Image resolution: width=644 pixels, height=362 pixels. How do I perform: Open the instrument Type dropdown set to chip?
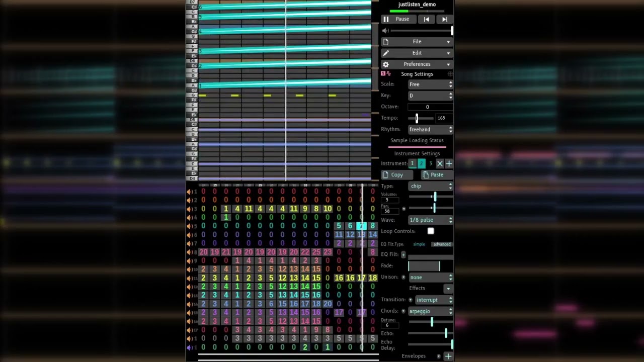431,187
